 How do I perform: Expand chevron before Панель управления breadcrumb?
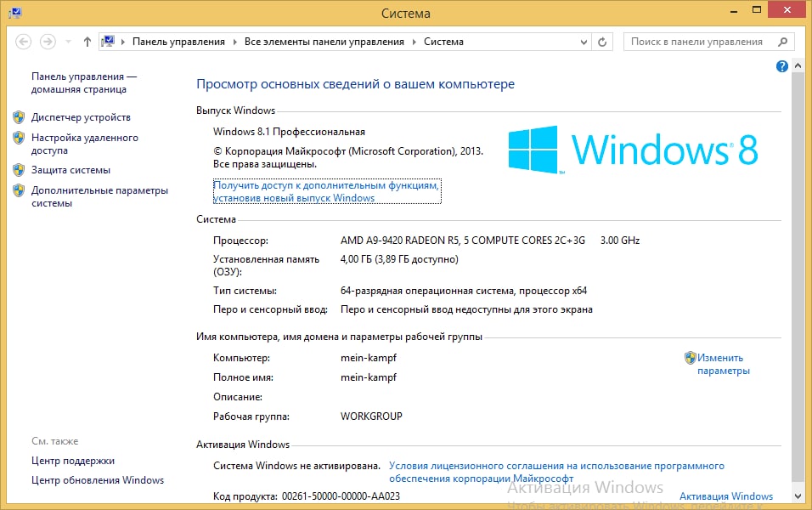click(123, 42)
